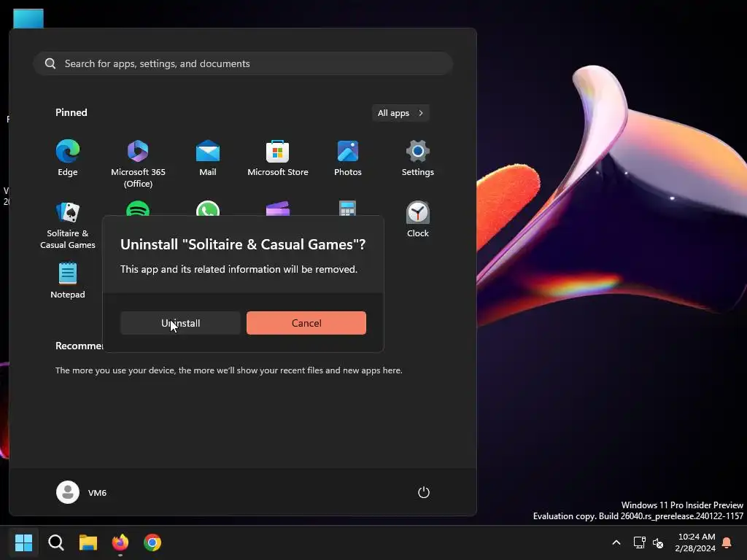Open Settings gear in Start menu

tap(418, 158)
